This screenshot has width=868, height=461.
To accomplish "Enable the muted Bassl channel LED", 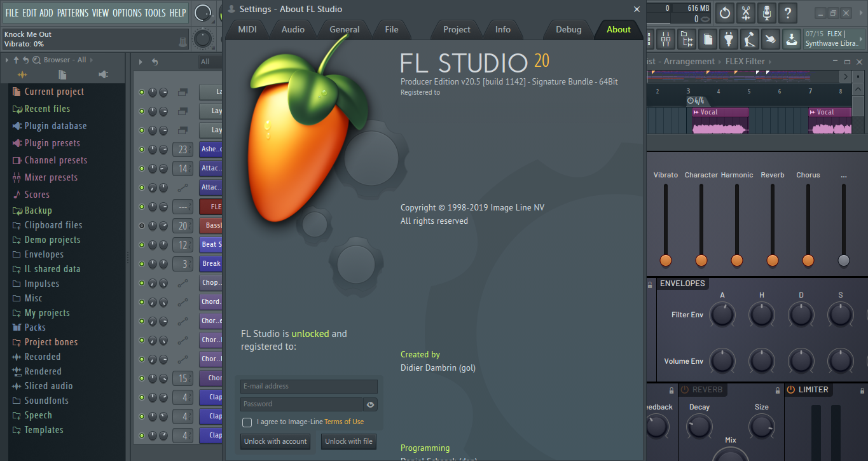I will [142, 226].
